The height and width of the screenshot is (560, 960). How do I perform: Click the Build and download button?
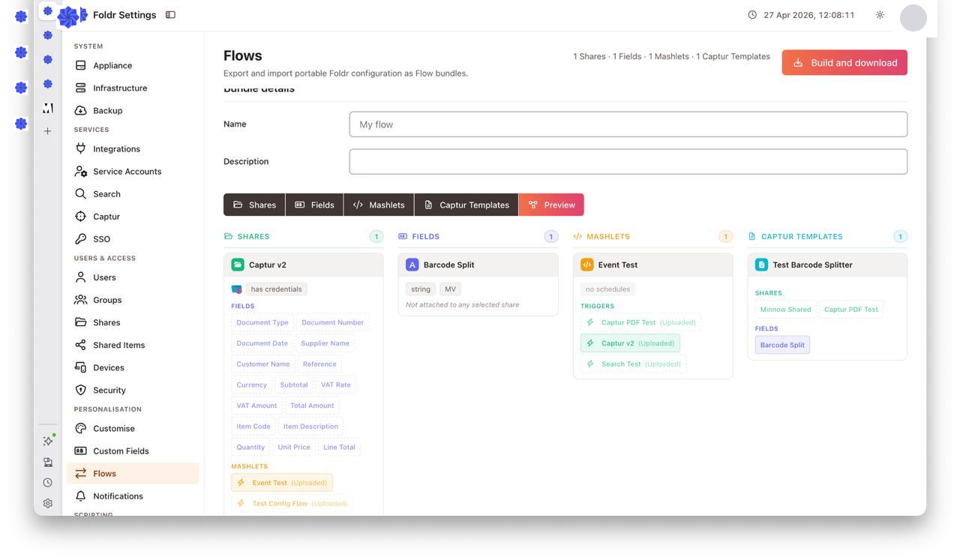844,62
